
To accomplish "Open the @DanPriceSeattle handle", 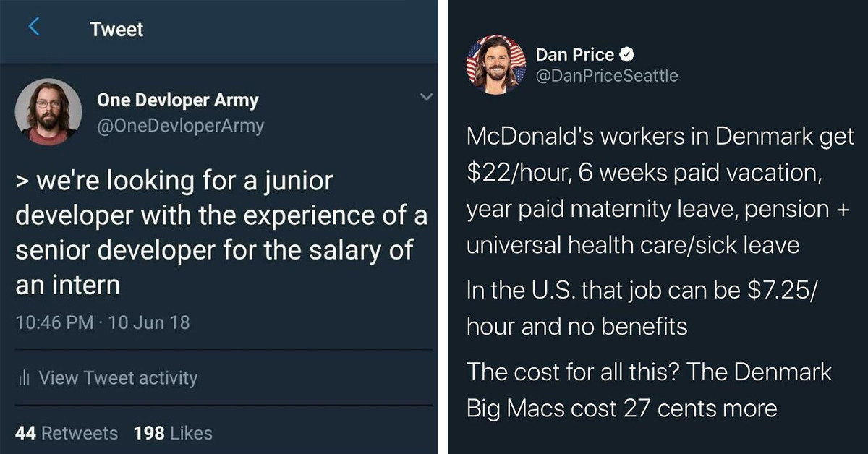I will [x=607, y=75].
